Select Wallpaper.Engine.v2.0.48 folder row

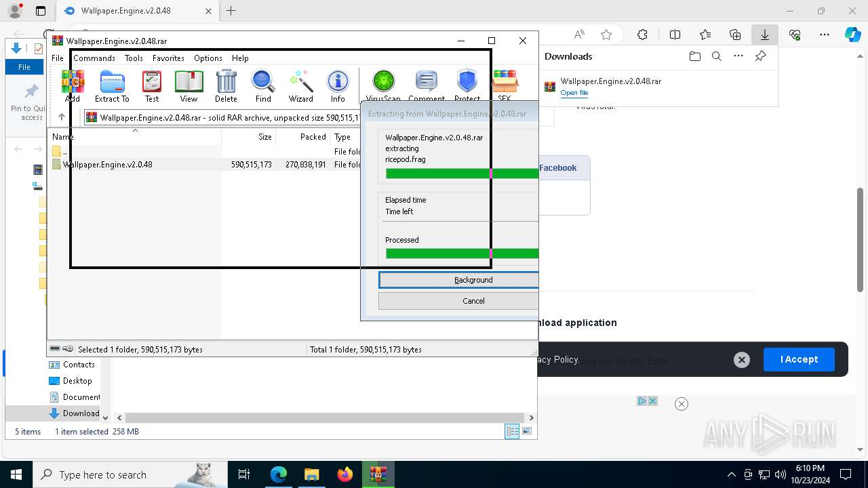pos(203,165)
